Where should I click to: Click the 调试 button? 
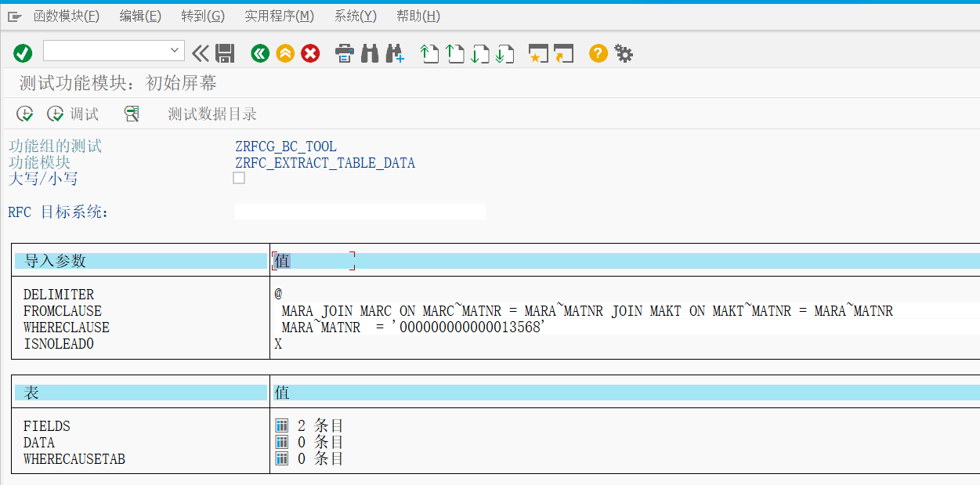tap(72, 113)
